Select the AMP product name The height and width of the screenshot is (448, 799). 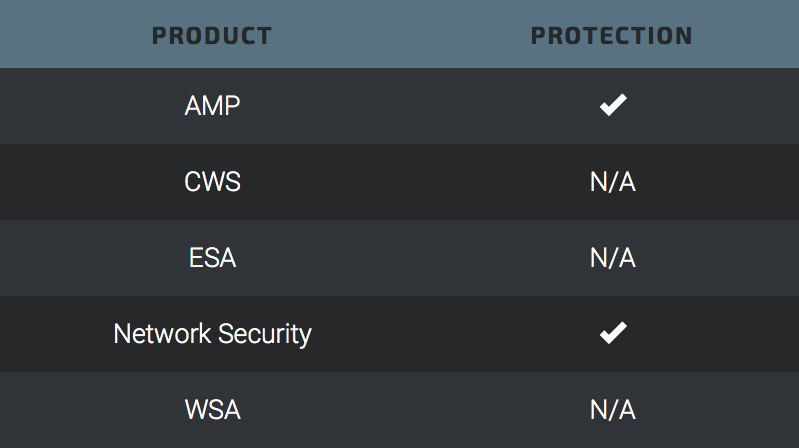coord(212,106)
